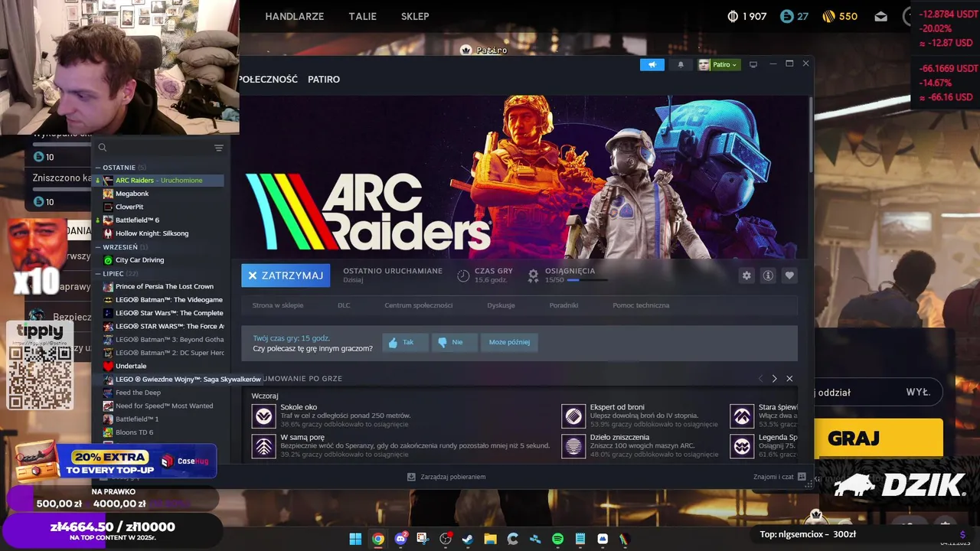Click the Dzieło zniszczenia achievement icon
The image size is (980, 551).
click(x=573, y=446)
